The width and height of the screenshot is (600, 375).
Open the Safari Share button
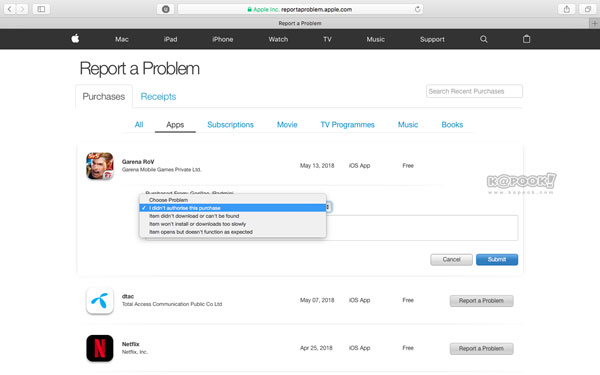(567, 9)
